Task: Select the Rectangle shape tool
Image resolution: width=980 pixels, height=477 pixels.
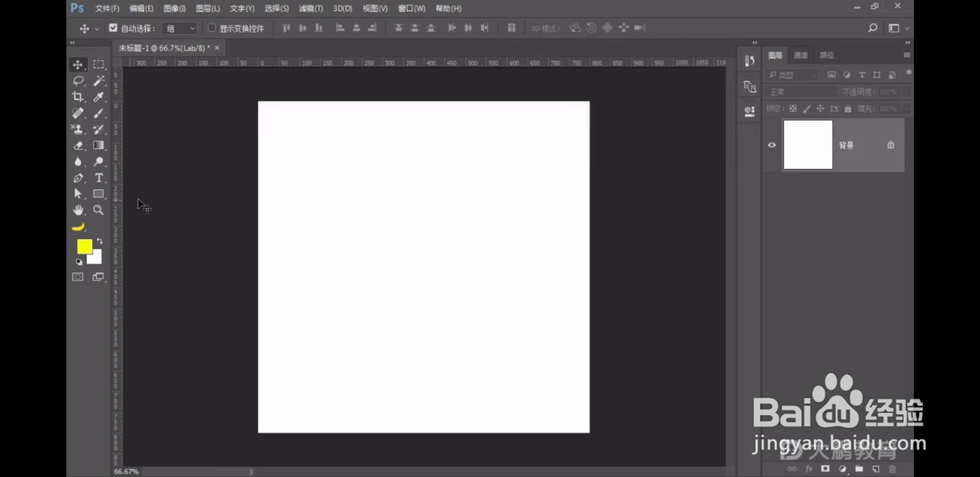Action: (99, 194)
